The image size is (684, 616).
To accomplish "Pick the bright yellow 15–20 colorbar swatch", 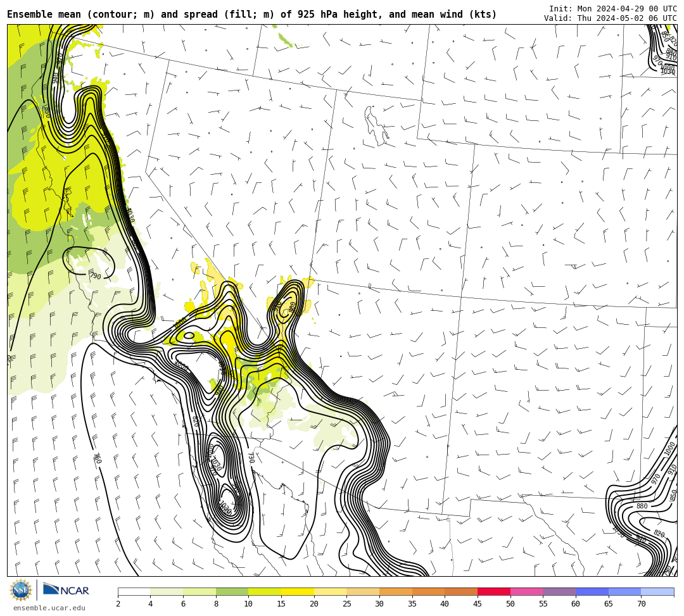I will point(298,591).
